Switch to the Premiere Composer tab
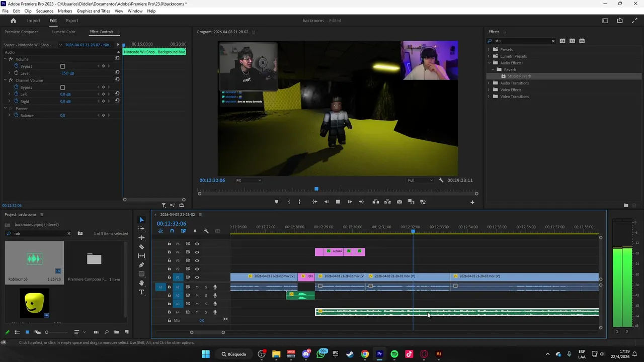This screenshot has width=644, height=362. (21, 32)
